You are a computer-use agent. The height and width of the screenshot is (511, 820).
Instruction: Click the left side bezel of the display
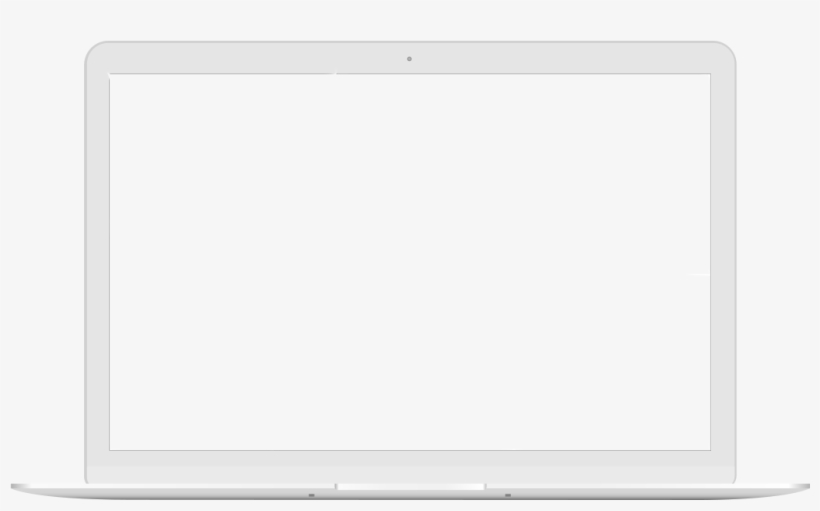point(98,262)
